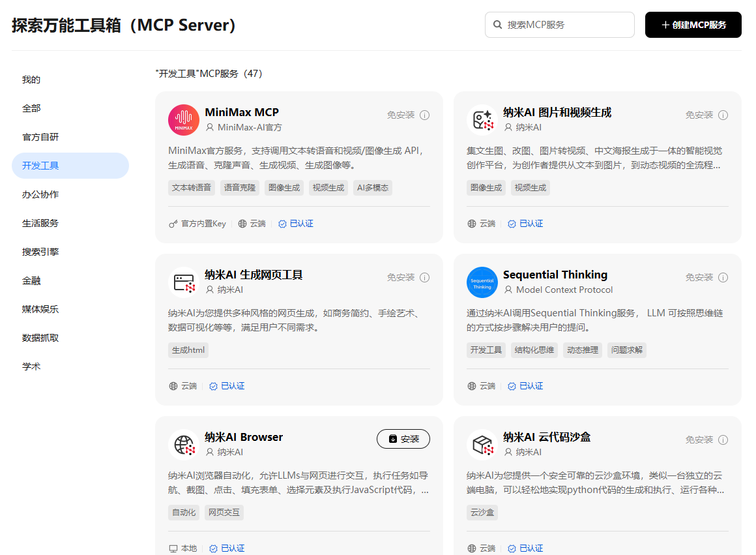
Task: Focus the 搜索MCP服务 search field
Action: click(x=559, y=25)
